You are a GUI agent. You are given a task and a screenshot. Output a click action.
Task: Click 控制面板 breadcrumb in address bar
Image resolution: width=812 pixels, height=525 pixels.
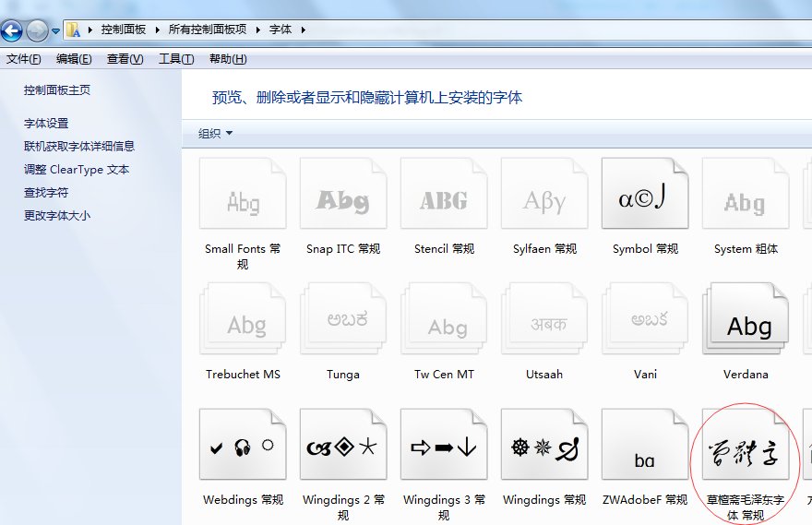[x=124, y=30]
